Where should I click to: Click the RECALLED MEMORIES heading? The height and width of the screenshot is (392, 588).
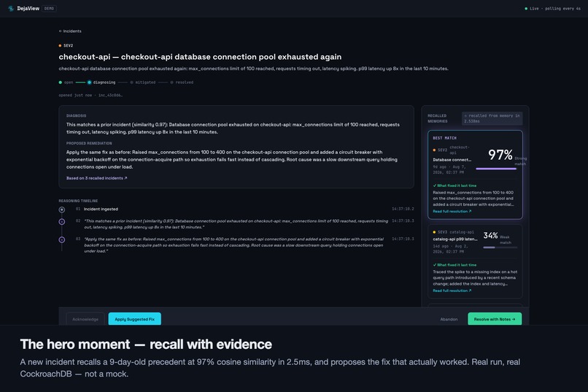click(437, 118)
